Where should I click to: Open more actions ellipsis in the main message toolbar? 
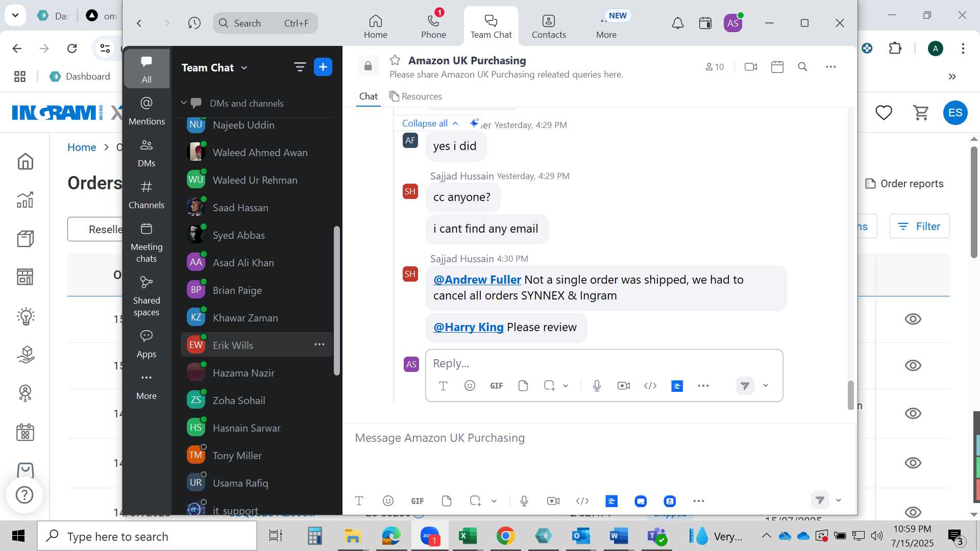click(x=699, y=501)
